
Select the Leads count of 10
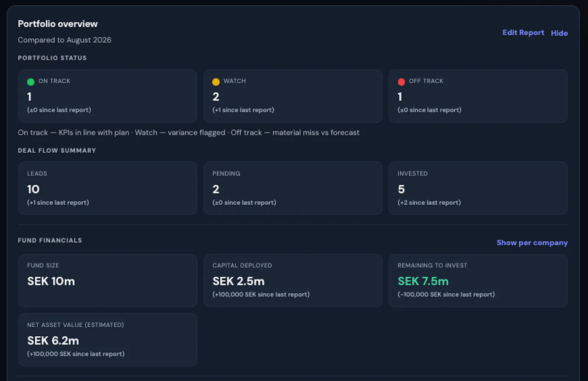[33, 189]
